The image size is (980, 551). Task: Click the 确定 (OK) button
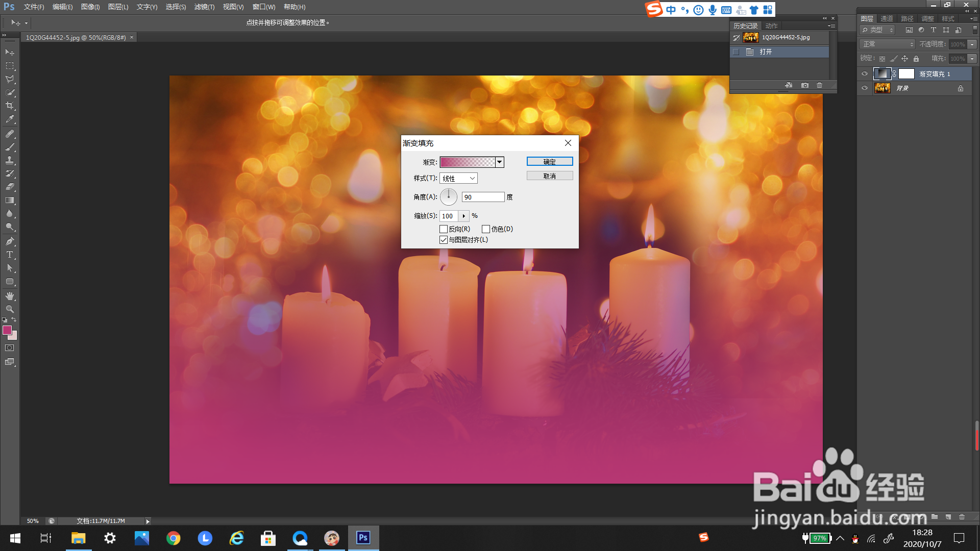pyautogui.click(x=549, y=162)
